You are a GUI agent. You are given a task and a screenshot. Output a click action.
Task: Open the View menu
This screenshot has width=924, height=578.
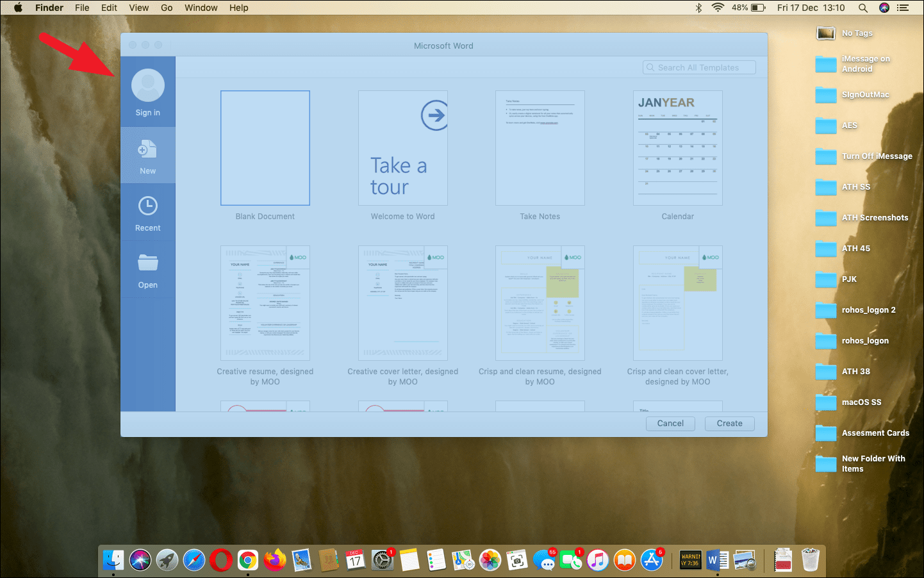tap(139, 8)
